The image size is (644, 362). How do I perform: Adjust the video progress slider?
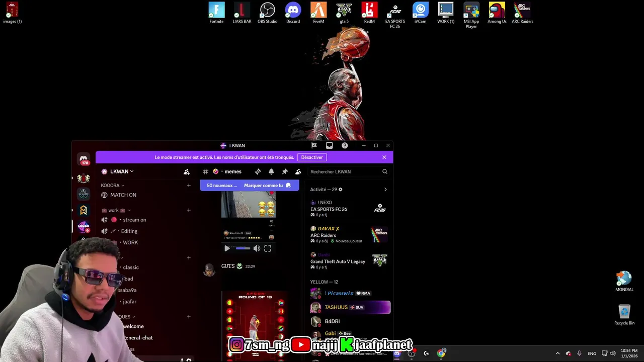click(243, 248)
